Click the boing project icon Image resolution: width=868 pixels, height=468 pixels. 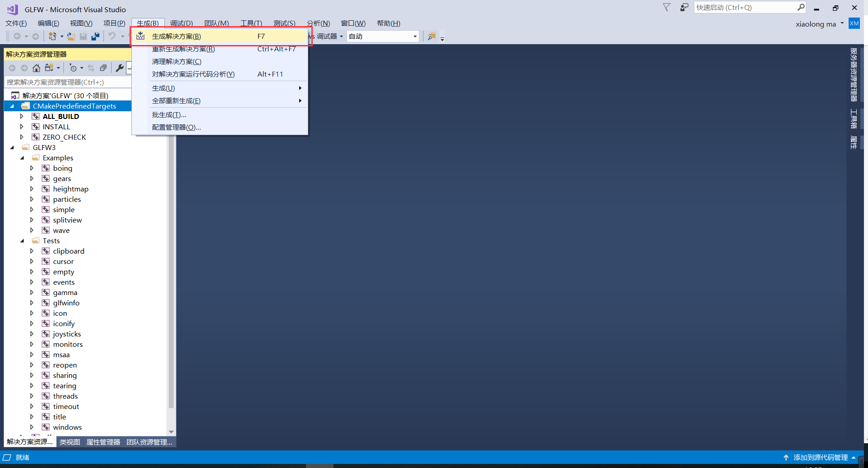[x=46, y=168]
